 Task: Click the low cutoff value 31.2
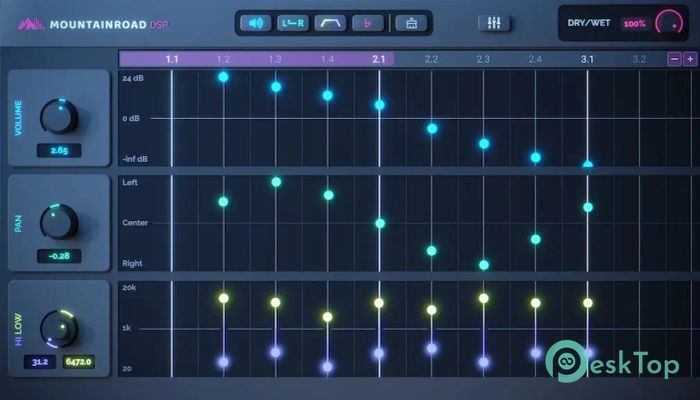pyautogui.click(x=41, y=362)
